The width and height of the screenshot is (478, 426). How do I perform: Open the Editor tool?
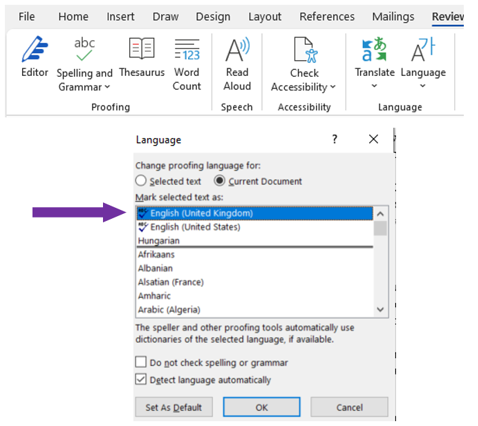35,57
